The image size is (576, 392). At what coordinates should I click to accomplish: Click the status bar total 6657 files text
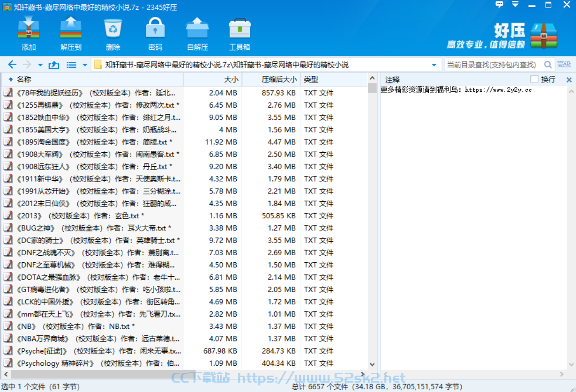[377, 387]
